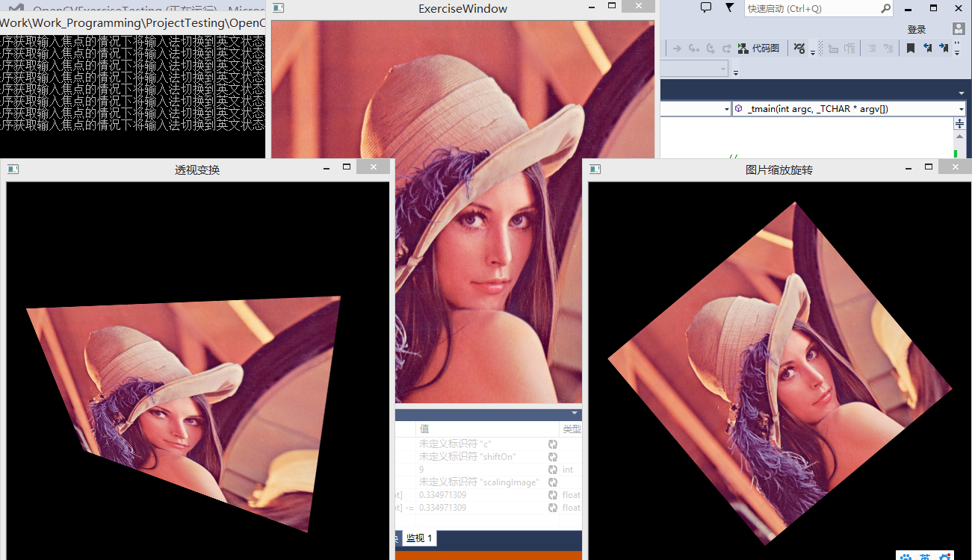
Task: Open the document tab list dropdown arrow
Action: click(962, 93)
